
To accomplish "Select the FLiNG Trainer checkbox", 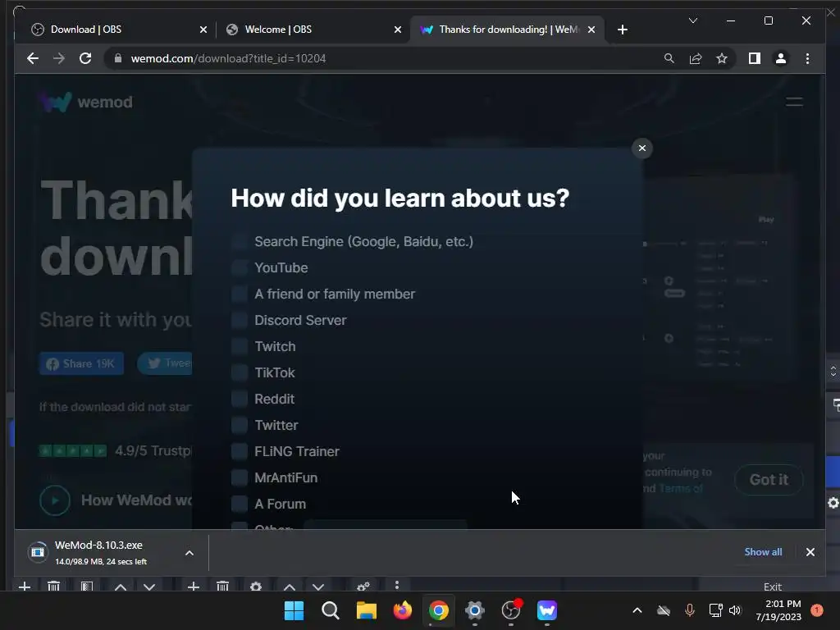I will pos(240,452).
